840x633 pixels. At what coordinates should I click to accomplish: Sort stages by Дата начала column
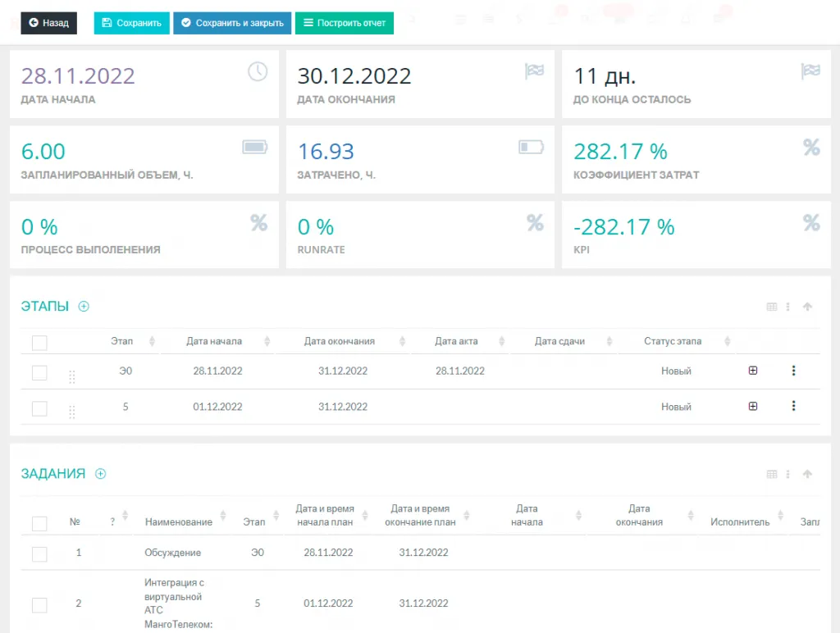tap(214, 341)
